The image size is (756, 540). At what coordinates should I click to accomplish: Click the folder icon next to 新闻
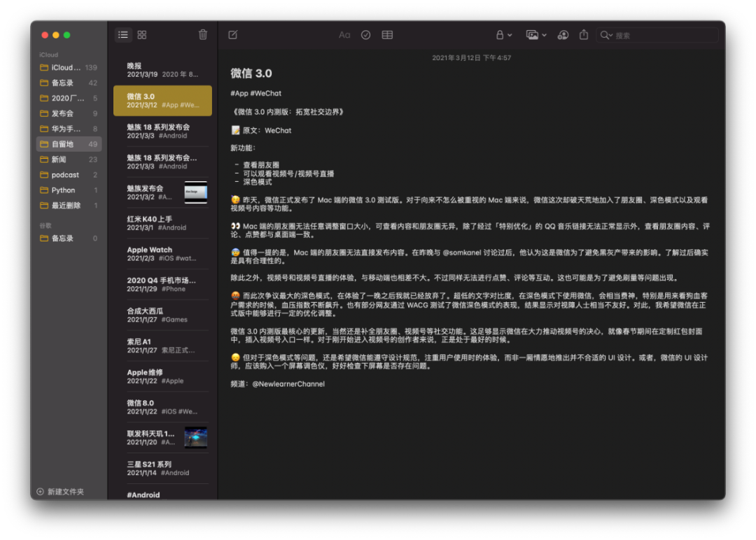click(x=44, y=159)
